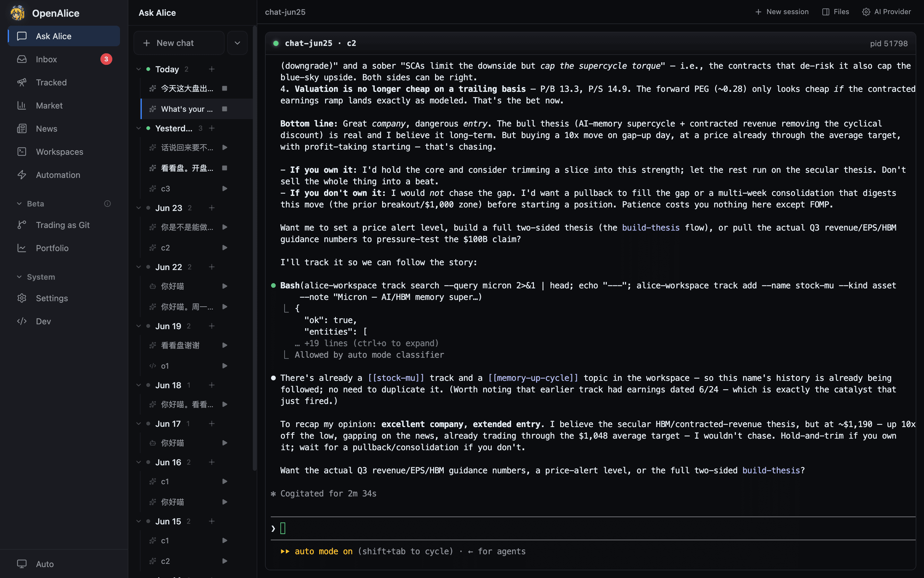Collapse the Jun 18 chat group
This screenshot has height=578, width=924.
[x=139, y=385]
